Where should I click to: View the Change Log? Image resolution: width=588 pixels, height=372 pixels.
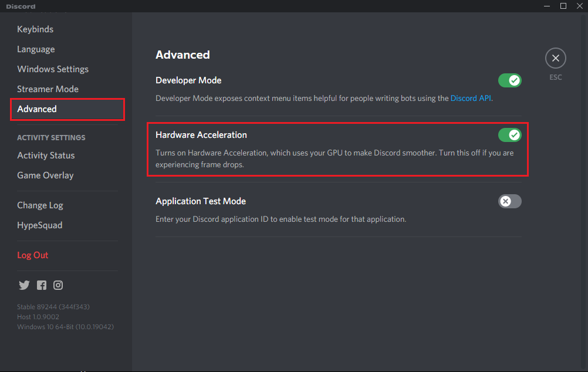40,205
